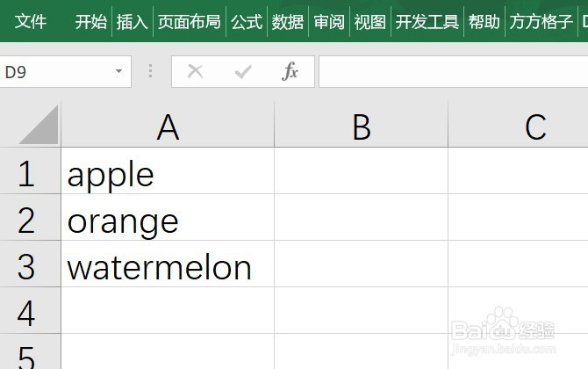Open the 开发工具 ribbon tab

(427, 21)
